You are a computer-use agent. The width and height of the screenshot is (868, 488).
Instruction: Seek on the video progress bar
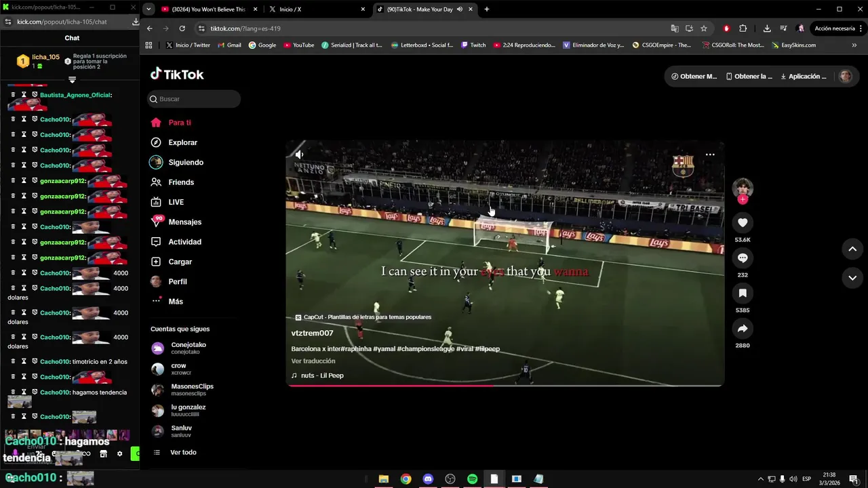point(505,385)
